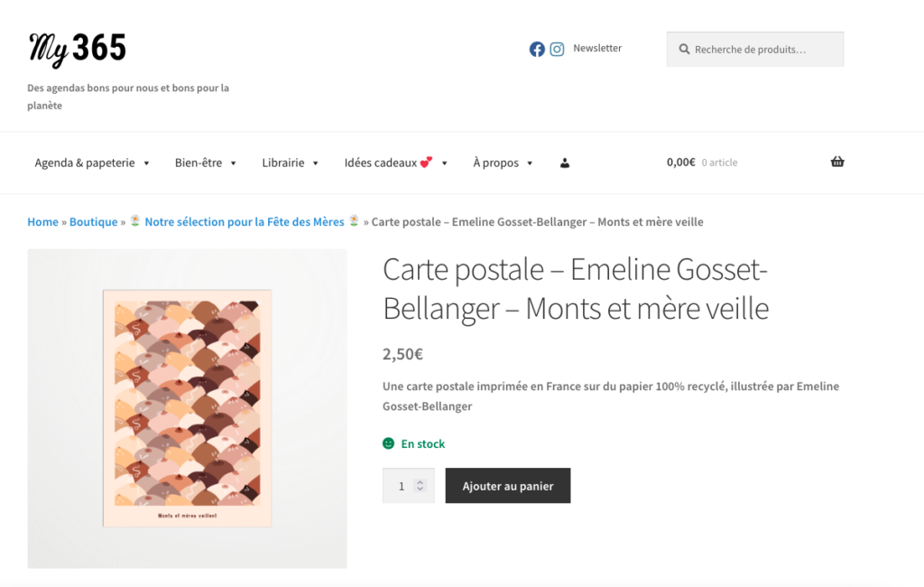Expand the Bien-être dropdown arrow

coord(233,163)
